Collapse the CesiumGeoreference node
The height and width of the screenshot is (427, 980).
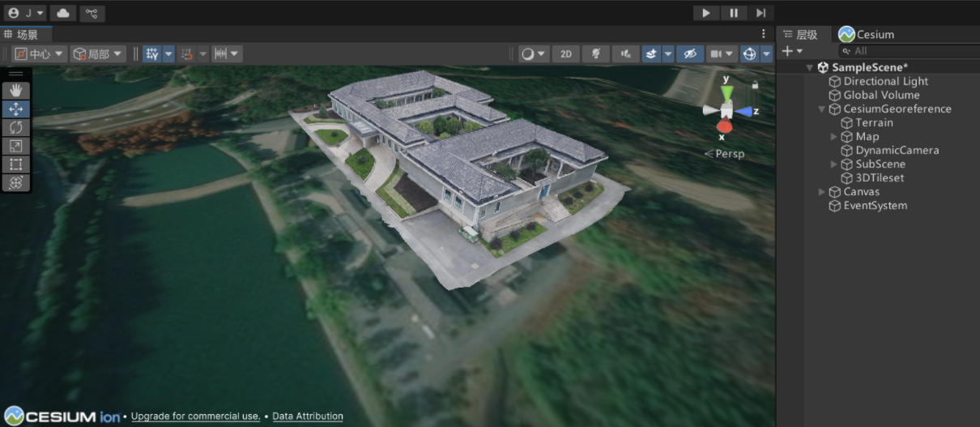coord(821,109)
